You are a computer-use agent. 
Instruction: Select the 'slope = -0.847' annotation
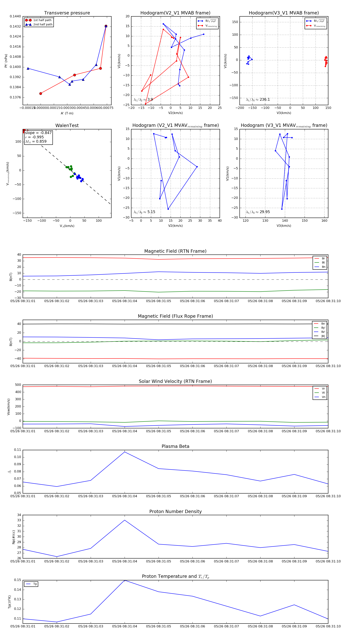[x=38, y=133]
